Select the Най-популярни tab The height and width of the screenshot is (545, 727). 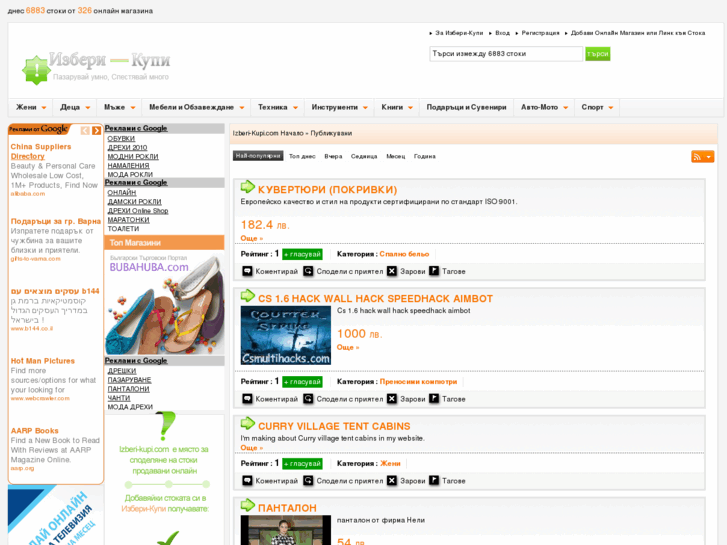click(x=258, y=156)
